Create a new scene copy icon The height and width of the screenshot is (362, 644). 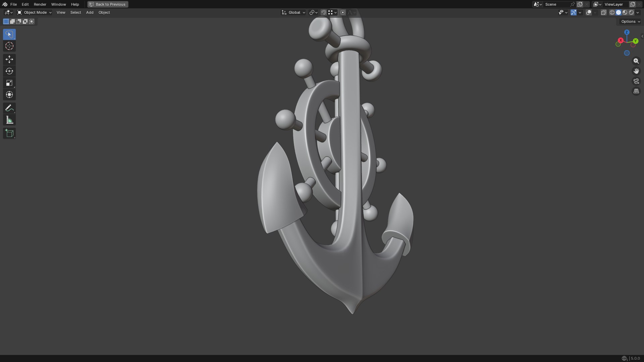[580, 4]
